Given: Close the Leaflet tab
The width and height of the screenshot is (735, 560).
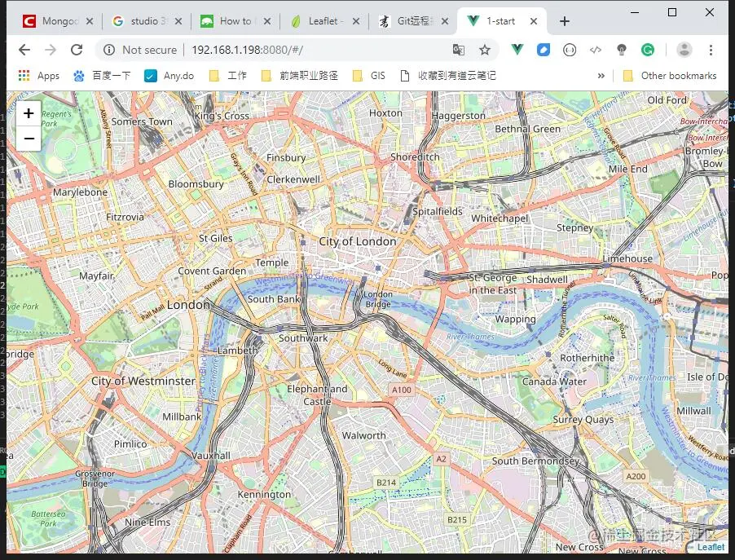Looking at the screenshot, I should point(356,21).
